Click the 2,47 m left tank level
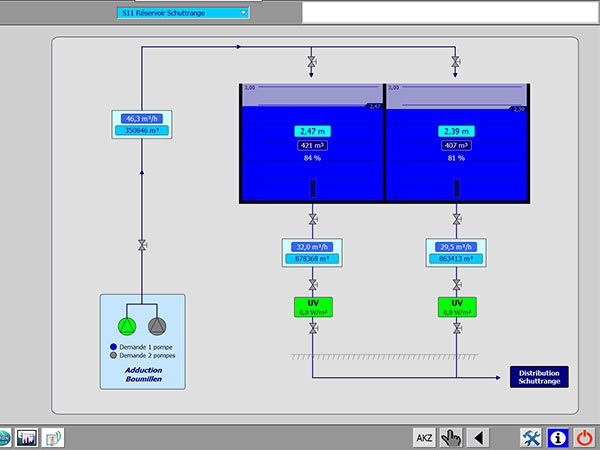 pos(312,131)
